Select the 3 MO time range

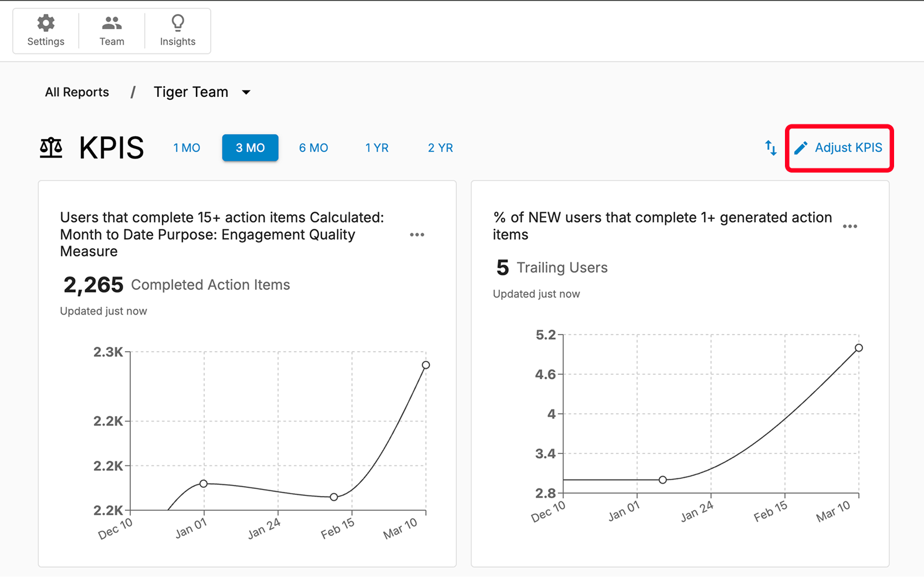click(250, 148)
